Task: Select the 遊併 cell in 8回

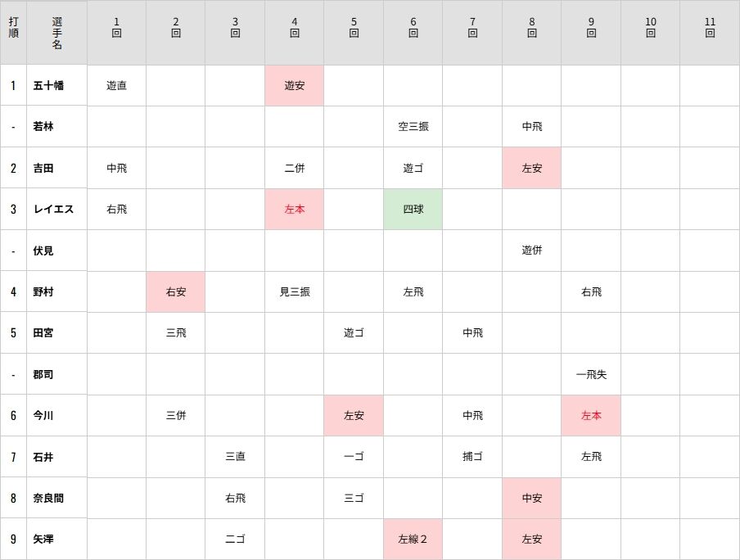Action: [x=531, y=251]
